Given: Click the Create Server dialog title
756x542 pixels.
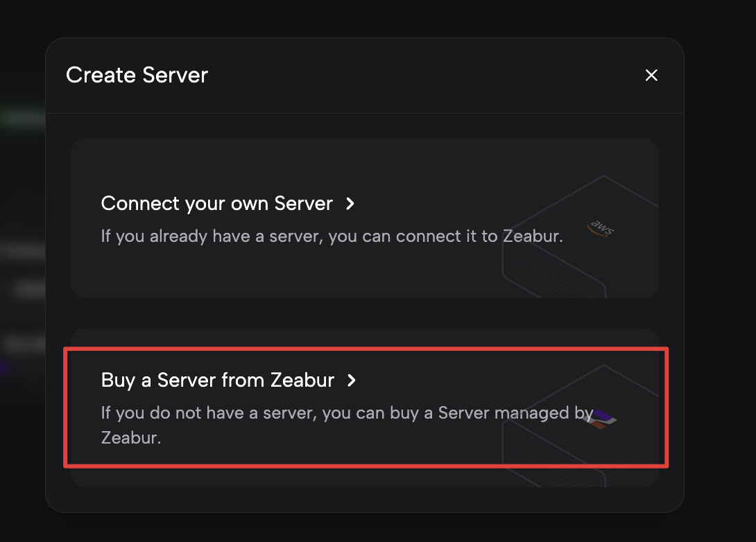Looking at the screenshot, I should point(137,75).
